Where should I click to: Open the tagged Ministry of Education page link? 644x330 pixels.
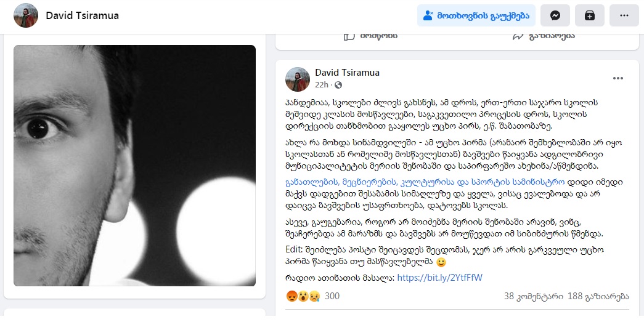(425, 182)
